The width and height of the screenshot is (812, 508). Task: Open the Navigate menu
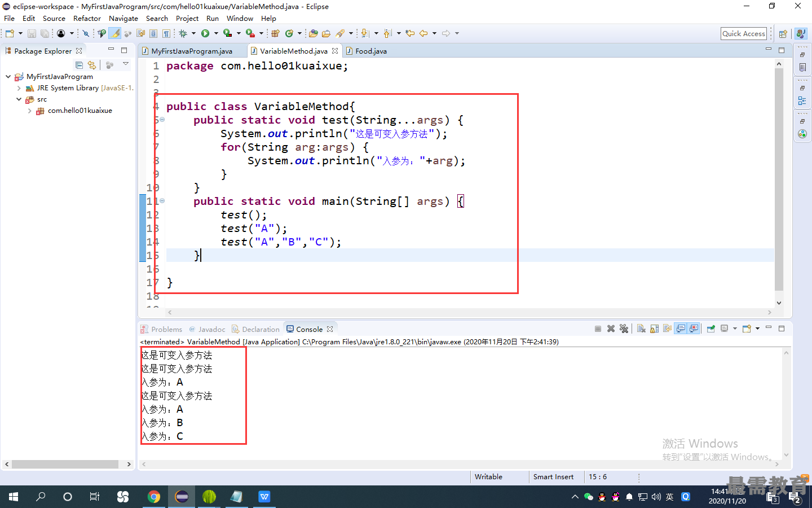[x=123, y=18]
